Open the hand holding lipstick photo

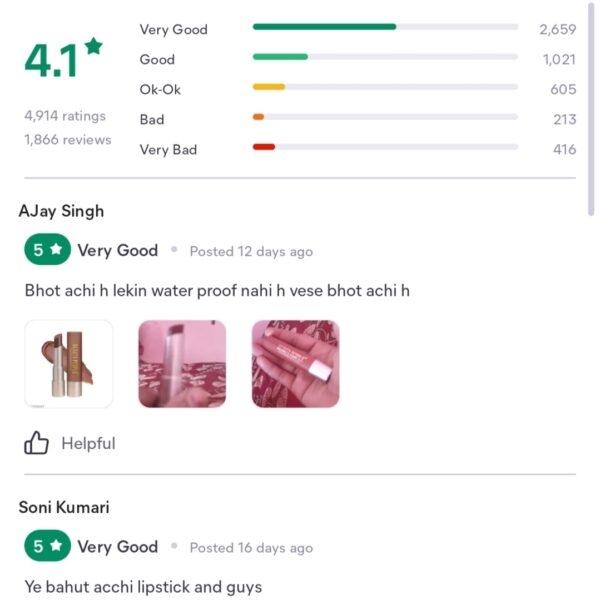point(295,364)
